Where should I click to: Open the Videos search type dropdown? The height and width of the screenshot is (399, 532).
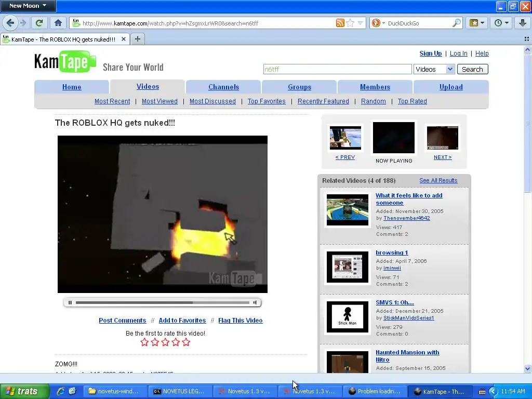[434, 69]
